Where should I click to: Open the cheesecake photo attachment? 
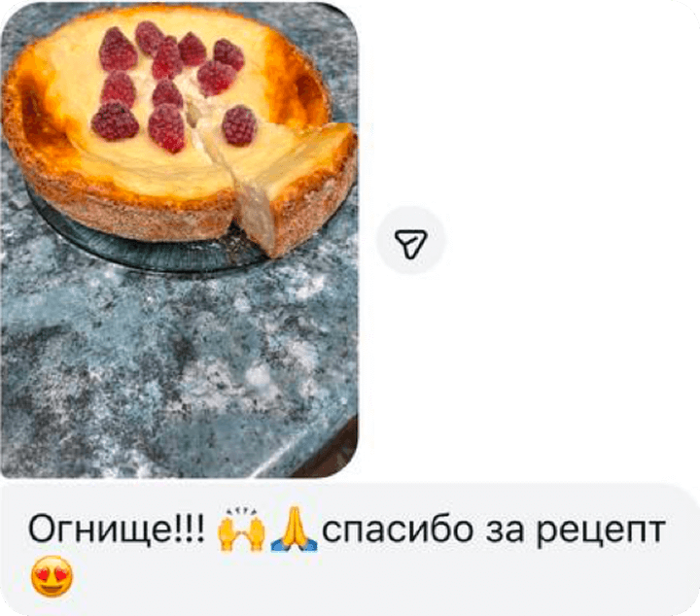tap(179, 240)
